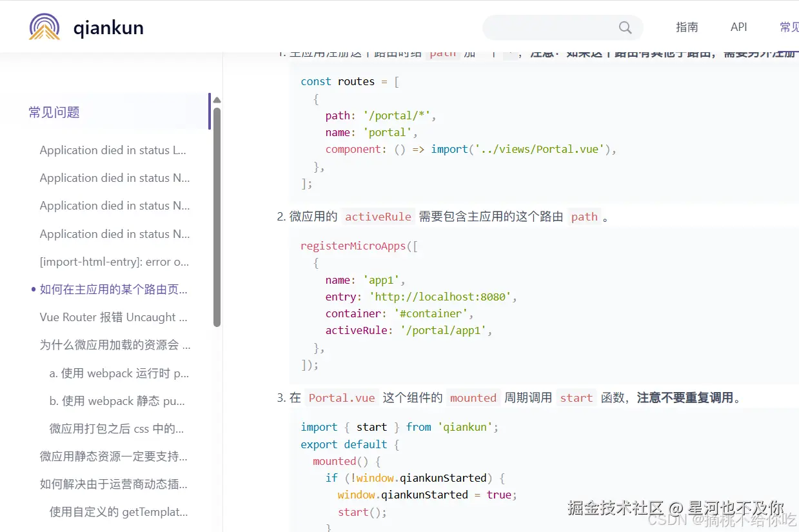Click the activeRule inline code in step 2
Image resolution: width=799 pixels, height=532 pixels.
[378, 217]
